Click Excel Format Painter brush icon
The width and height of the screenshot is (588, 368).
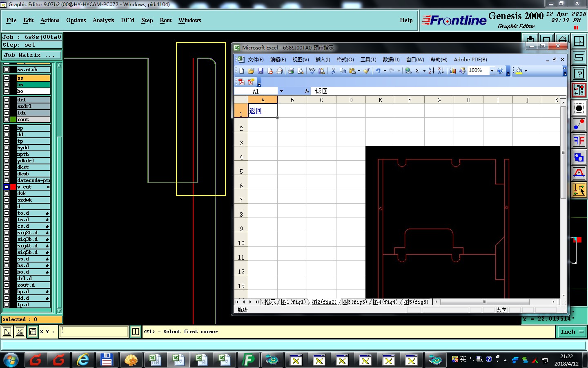367,71
